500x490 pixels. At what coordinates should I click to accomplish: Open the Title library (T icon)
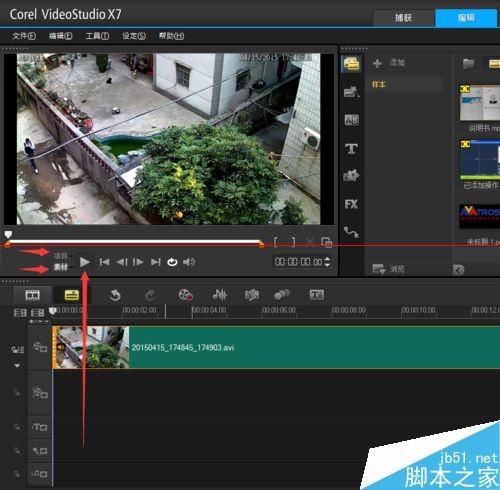pos(351,149)
